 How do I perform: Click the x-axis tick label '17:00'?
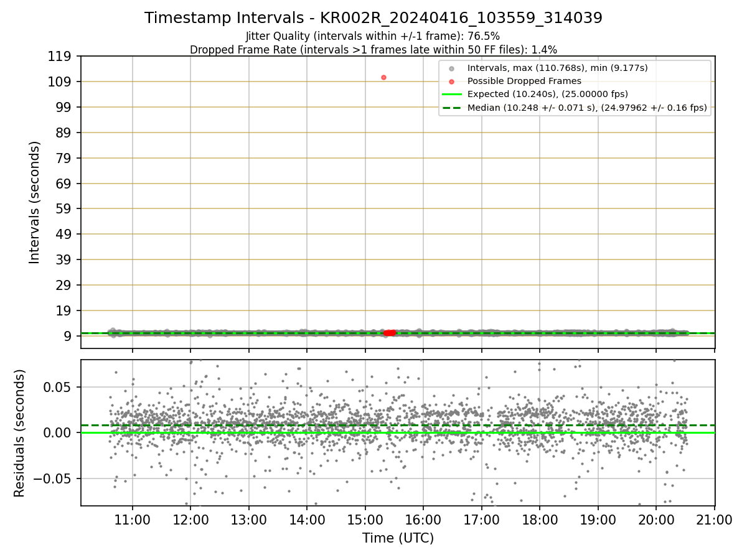(482, 520)
